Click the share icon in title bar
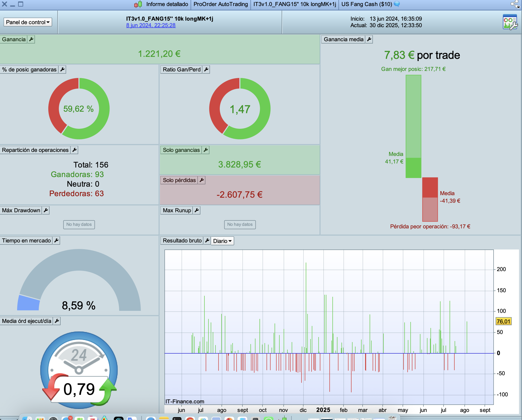The height and width of the screenshot is (420, 522). 515,4
